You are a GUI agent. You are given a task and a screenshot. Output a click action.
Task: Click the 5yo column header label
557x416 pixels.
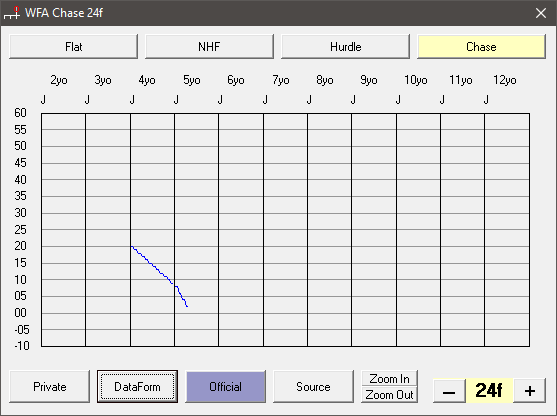click(191, 80)
